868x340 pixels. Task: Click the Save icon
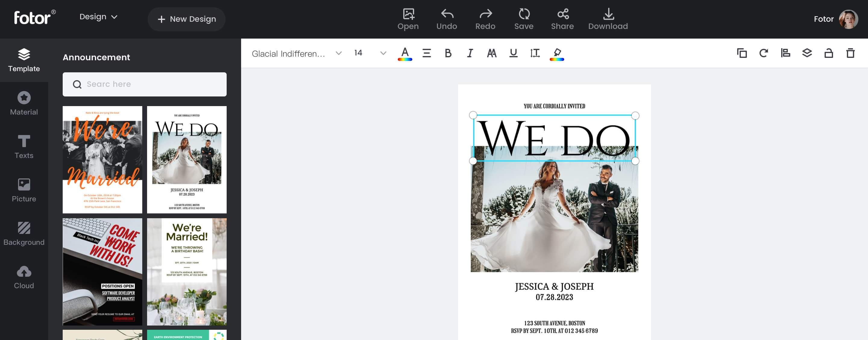(x=524, y=19)
